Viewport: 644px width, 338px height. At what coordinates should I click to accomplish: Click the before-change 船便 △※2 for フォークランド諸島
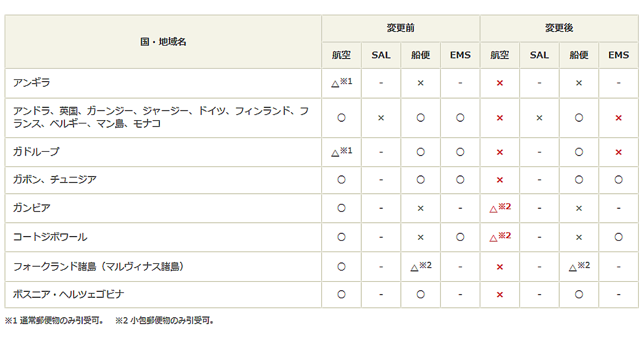pyautogui.click(x=421, y=266)
